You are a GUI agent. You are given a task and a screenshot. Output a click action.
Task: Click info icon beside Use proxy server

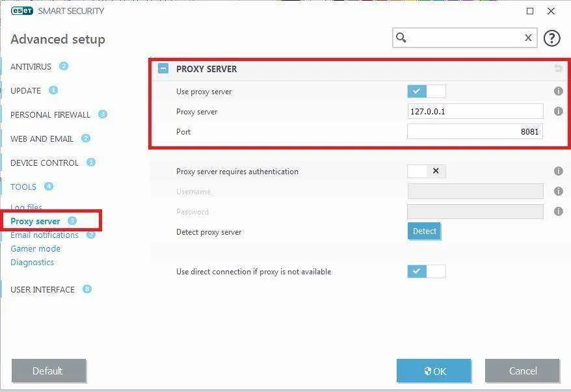pos(558,91)
